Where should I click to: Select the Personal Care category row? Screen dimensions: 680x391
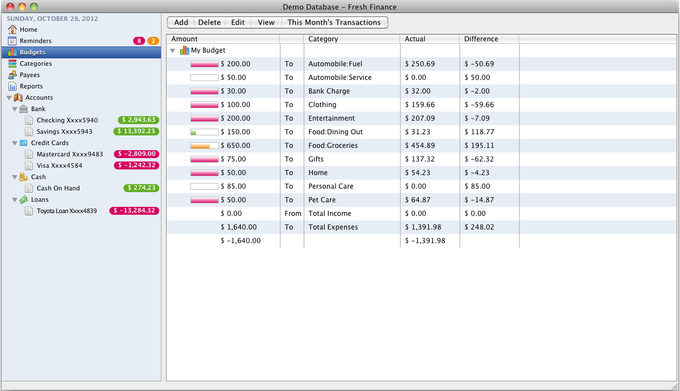click(422, 186)
